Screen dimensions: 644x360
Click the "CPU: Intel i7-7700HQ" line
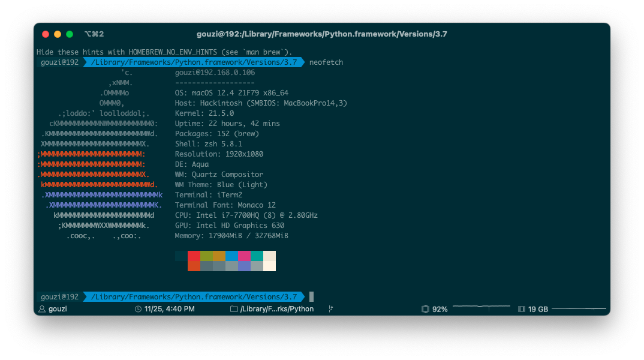[x=246, y=215]
